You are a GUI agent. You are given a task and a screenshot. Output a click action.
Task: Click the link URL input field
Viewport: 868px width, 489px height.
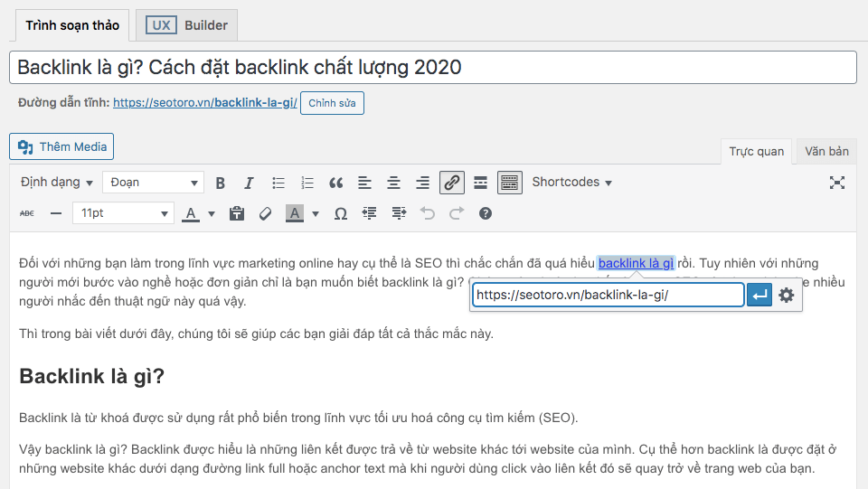[608, 295]
